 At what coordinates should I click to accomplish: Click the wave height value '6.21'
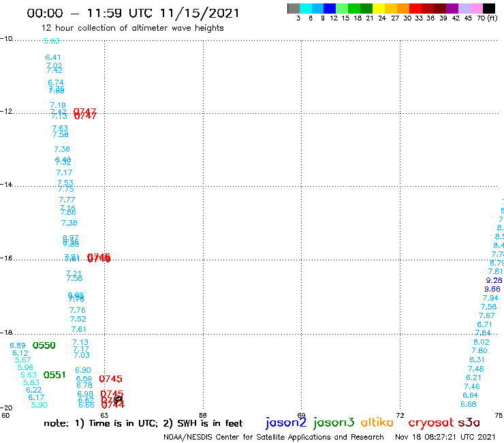pos(473,378)
